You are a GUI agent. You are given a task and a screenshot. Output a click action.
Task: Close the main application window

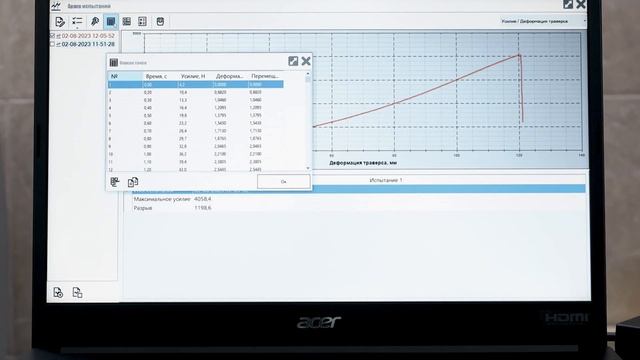(x=581, y=4)
